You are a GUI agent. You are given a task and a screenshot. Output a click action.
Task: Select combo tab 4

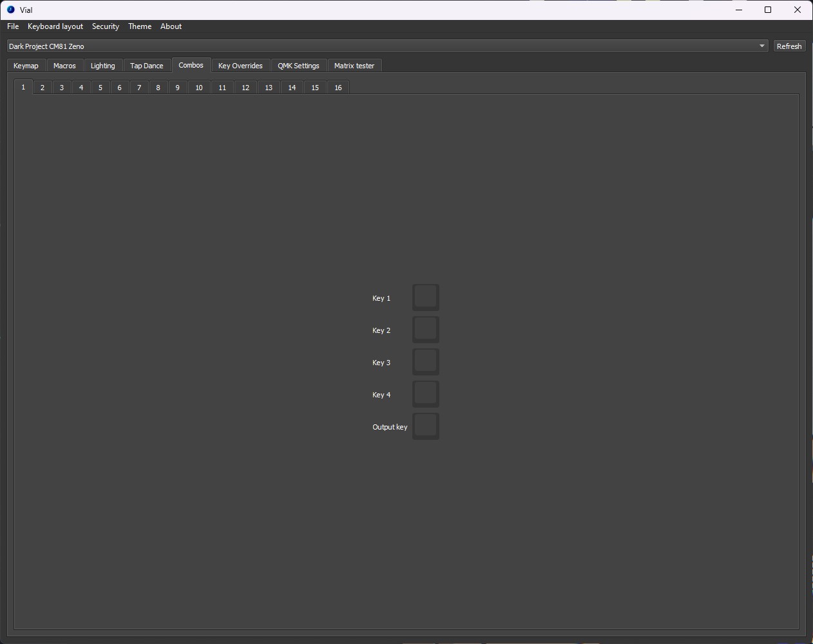81,88
